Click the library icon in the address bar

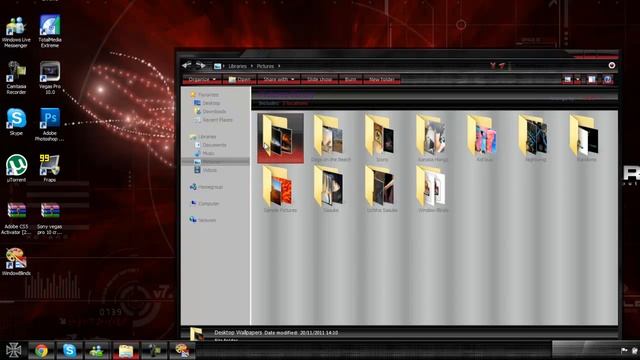coord(218,66)
